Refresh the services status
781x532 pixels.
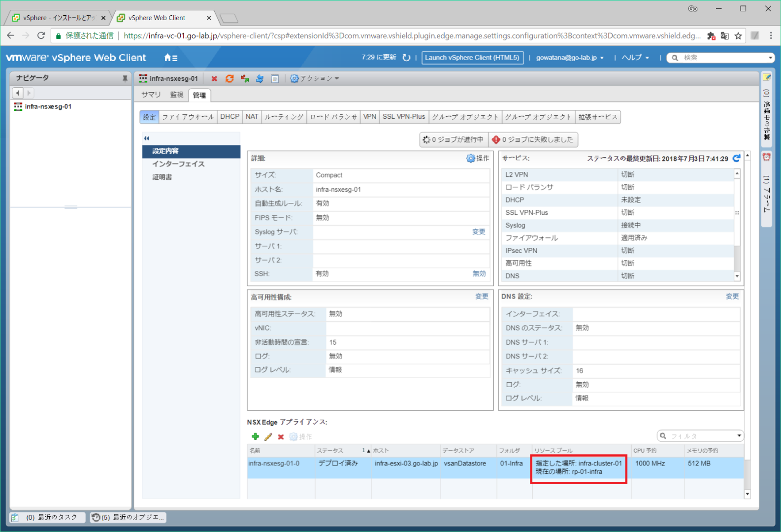tap(736, 158)
